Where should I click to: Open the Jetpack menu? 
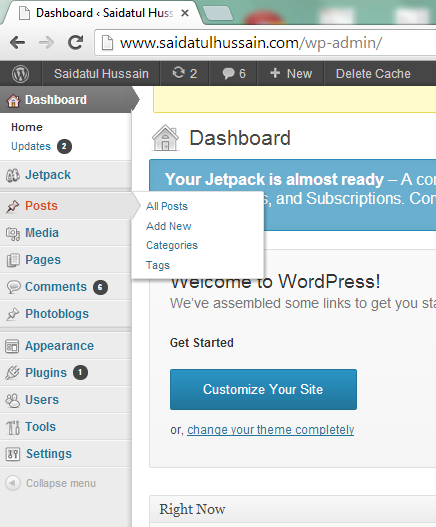[48, 175]
